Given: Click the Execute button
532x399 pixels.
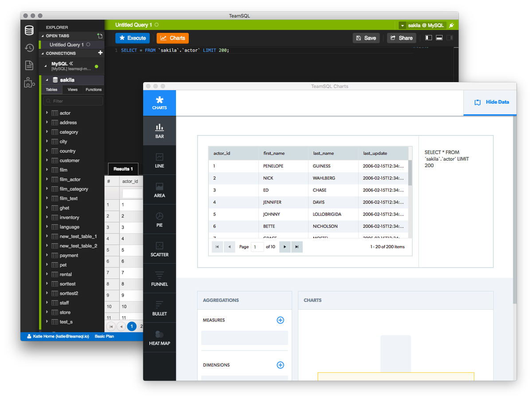Looking at the screenshot, I should 133,38.
